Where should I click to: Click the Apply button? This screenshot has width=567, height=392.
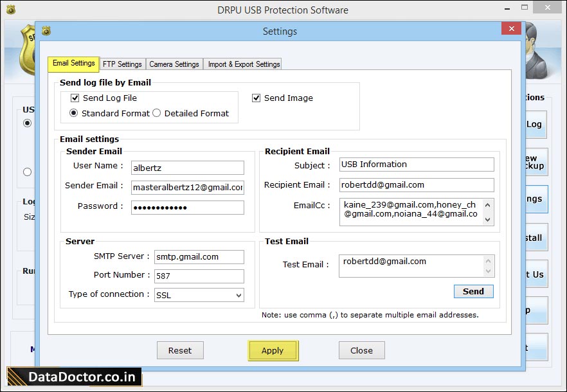[x=273, y=350]
